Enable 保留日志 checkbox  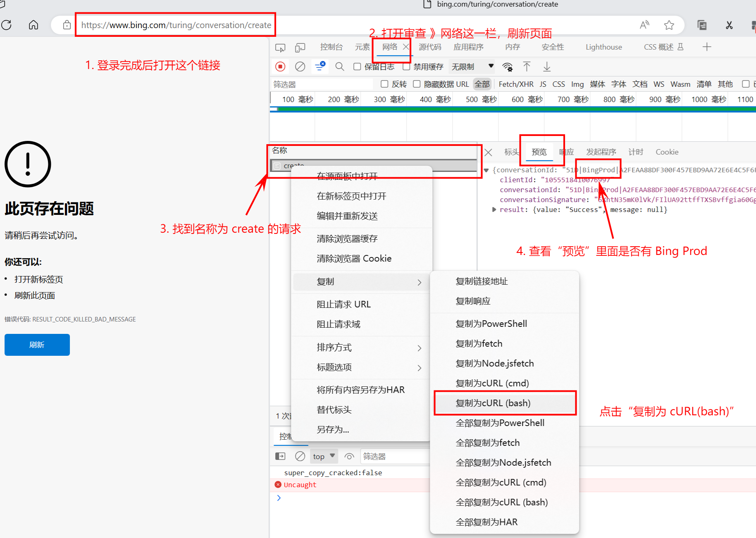[357, 67]
